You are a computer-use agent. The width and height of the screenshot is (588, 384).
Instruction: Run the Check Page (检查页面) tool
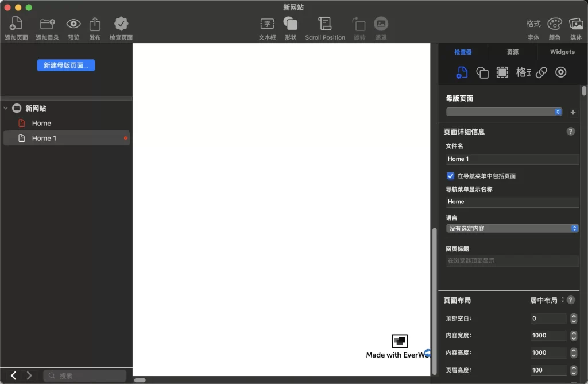[121, 24]
